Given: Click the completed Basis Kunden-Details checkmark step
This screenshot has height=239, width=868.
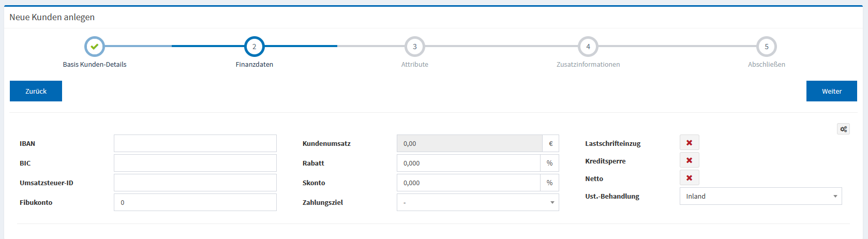Looking at the screenshot, I should coord(95,47).
